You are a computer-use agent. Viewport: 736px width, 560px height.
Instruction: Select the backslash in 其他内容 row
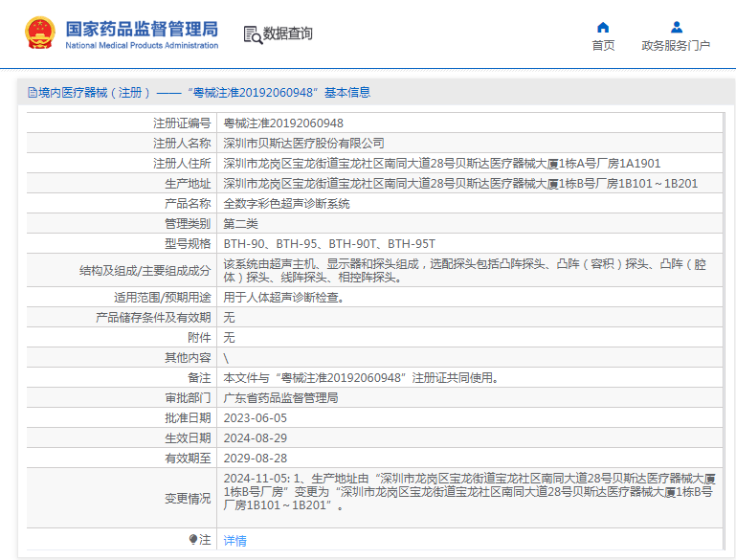226,358
